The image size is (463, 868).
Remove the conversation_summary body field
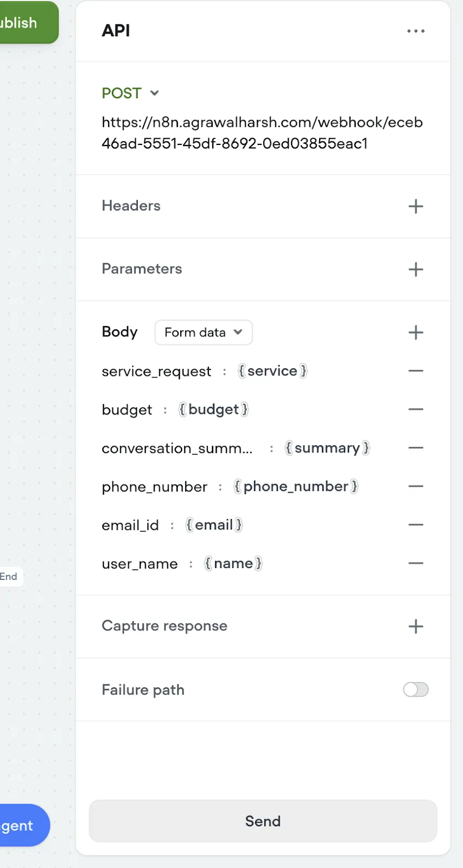416,448
